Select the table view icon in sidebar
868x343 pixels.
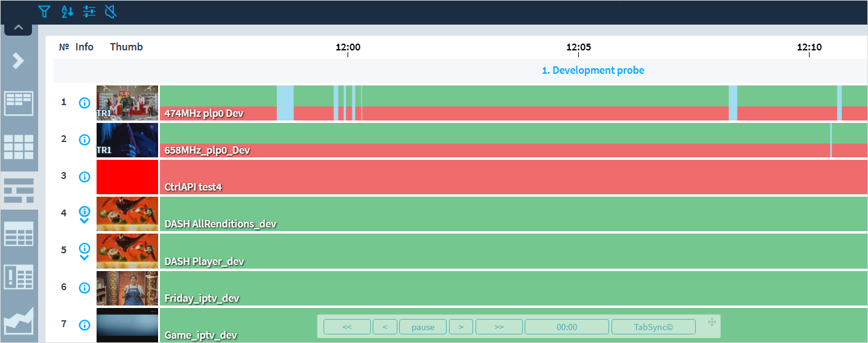pos(18,234)
